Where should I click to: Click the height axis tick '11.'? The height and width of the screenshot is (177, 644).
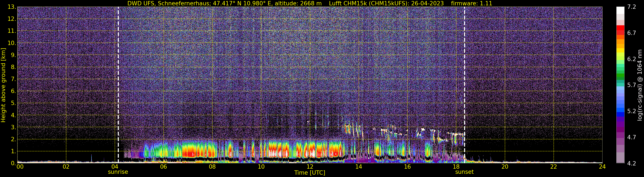(12, 31)
